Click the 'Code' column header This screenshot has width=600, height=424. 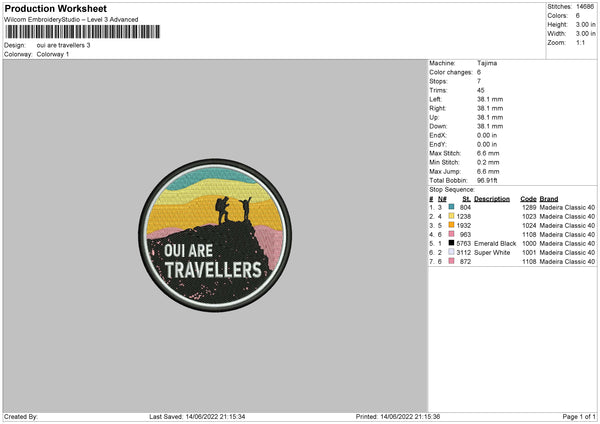(528, 199)
